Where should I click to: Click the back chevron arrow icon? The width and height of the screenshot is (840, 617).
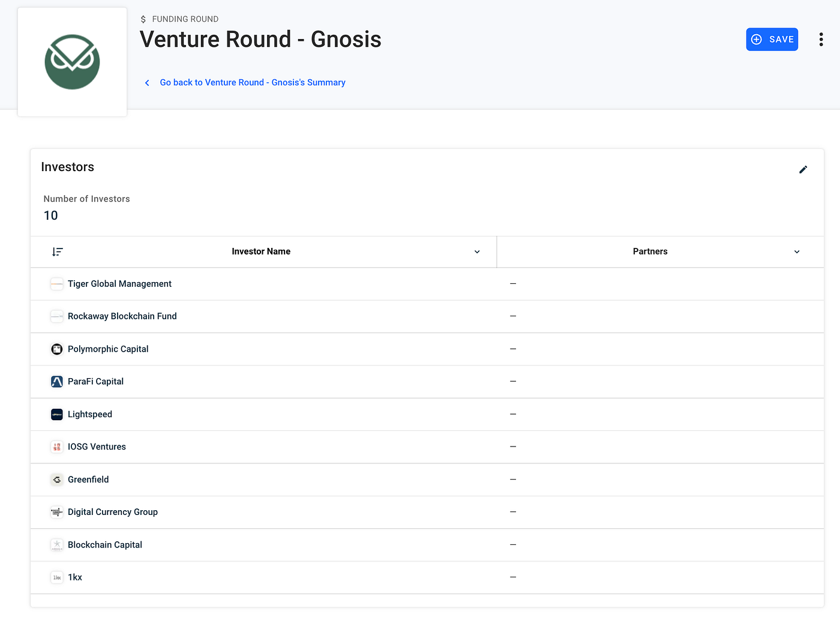point(147,83)
